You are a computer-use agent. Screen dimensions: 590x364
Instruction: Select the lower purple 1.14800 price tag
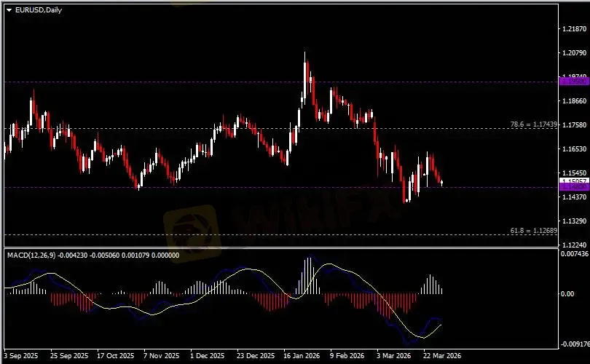(572, 187)
